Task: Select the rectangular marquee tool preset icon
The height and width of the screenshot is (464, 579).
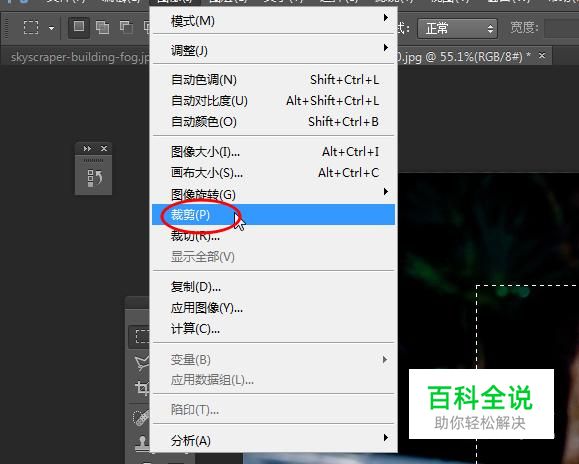Action: 31,27
